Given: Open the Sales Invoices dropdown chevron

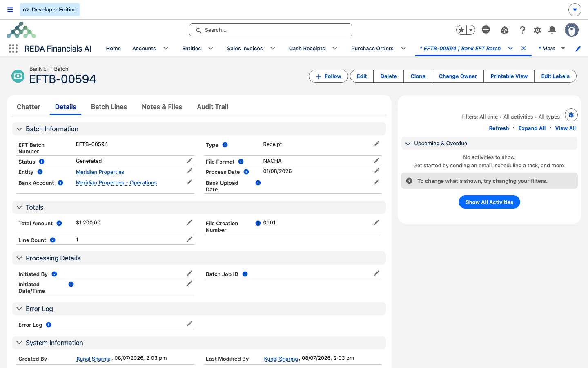Looking at the screenshot, I should 273,48.
